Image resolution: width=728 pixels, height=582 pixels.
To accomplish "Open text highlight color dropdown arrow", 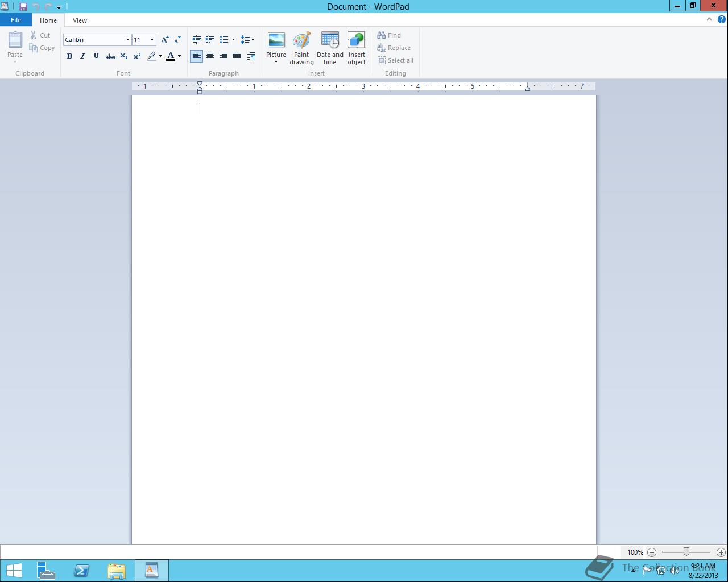I will coord(160,56).
